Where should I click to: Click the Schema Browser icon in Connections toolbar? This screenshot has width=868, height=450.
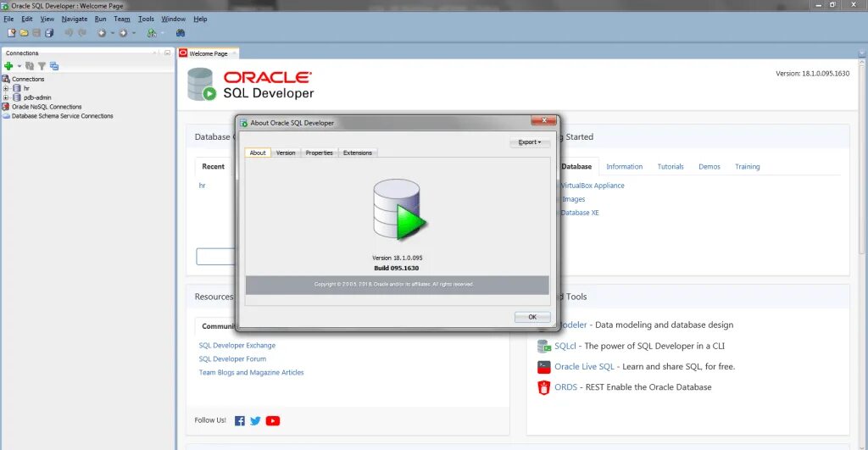click(53, 66)
